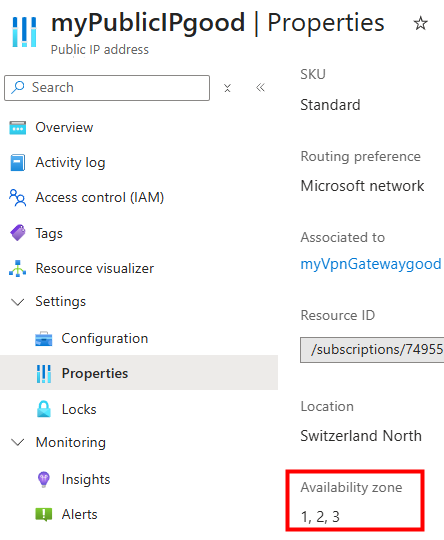Open Resource visualizer via its icon
The image size is (444, 540).
click(x=18, y=268)
